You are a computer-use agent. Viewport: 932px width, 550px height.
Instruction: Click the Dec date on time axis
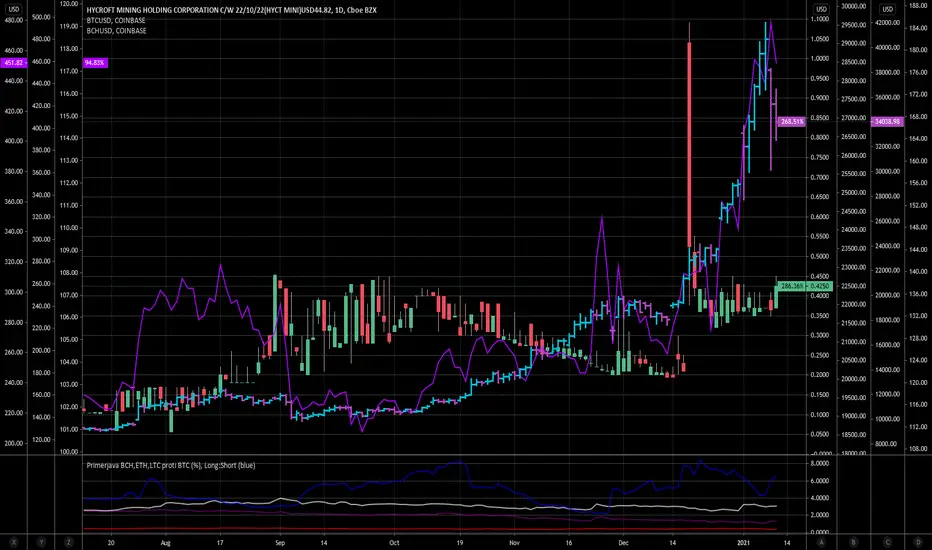(x=623, y=543)
